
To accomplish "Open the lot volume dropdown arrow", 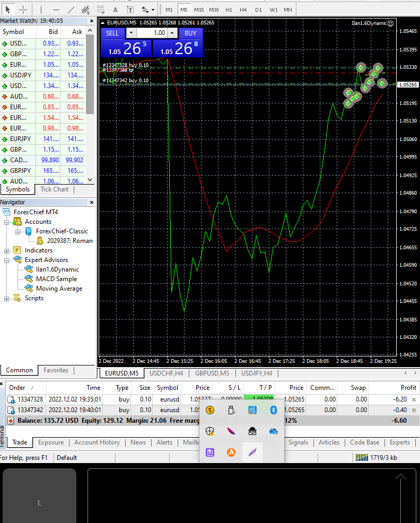I will (132, 33).
